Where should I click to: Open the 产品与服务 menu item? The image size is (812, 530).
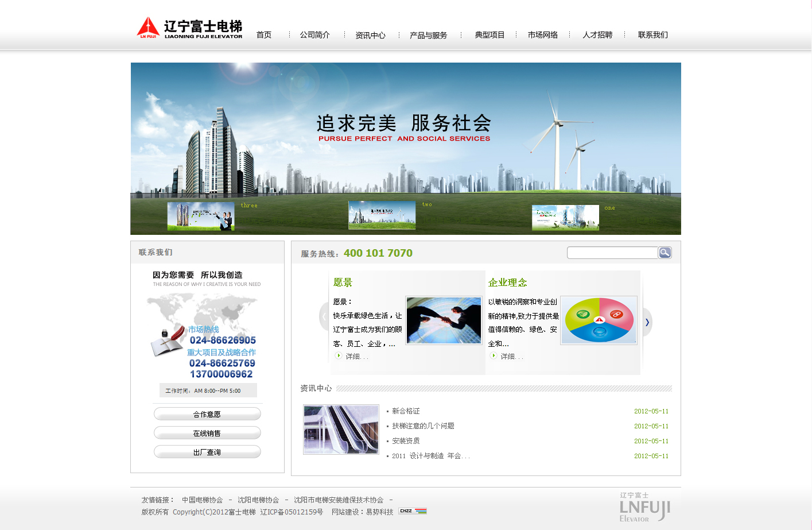428,36
